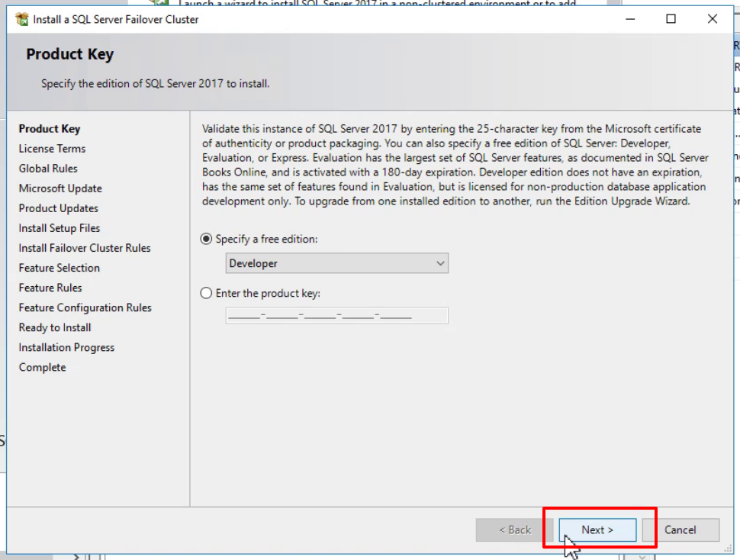Image resolution: width=740 pixels, height=560 pixels.
Task: Select the Product Updates step in sidebar
Action: [59, 208]
